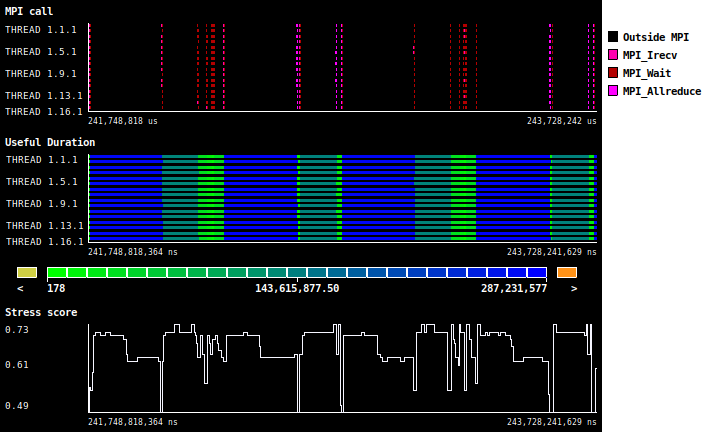Select THREAD 1.5.1 in the MPI call panel

(41, 51)
